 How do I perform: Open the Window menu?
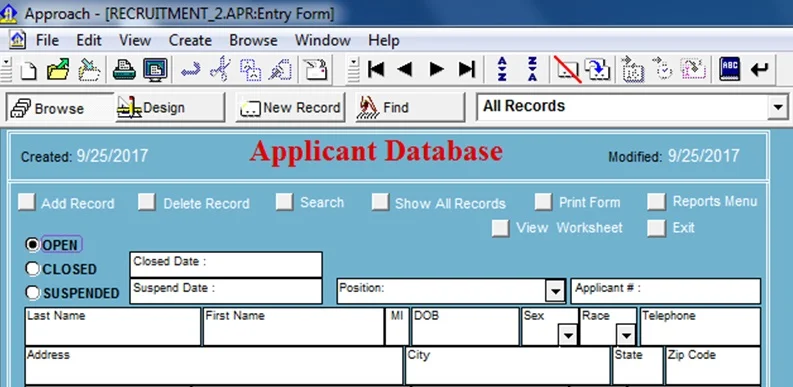pyautogui.click(x=323, y=40)
